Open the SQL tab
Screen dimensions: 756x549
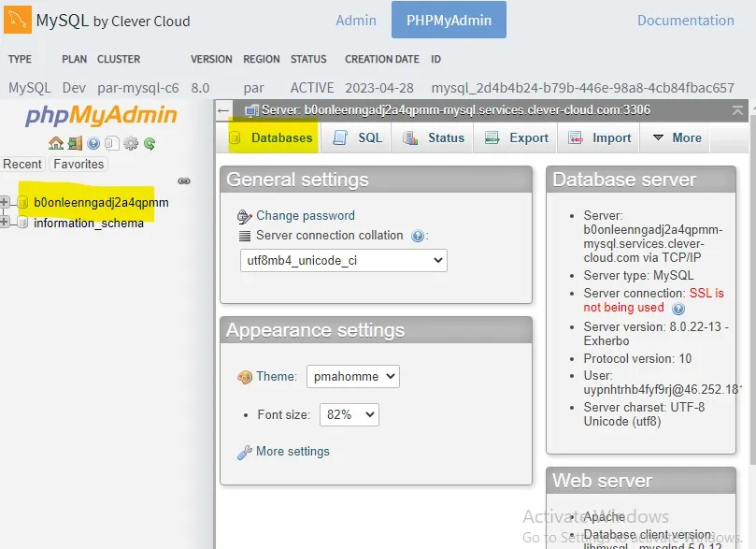tap(357, 138)
